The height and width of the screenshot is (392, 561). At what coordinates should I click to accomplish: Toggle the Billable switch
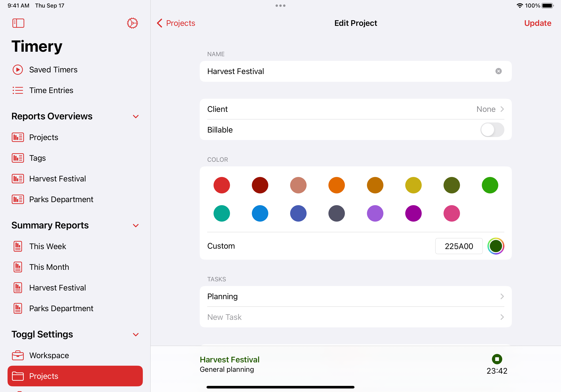[492, 130]
